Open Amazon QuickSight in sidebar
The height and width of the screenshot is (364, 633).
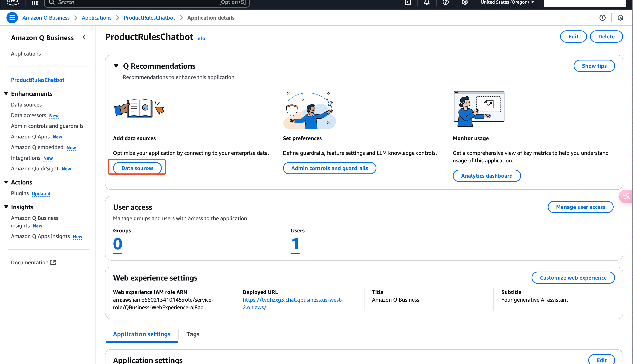click(35, 168)
